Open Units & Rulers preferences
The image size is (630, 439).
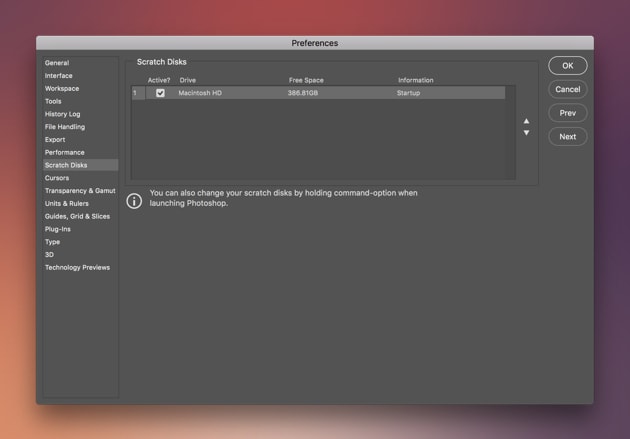[67, 204]
